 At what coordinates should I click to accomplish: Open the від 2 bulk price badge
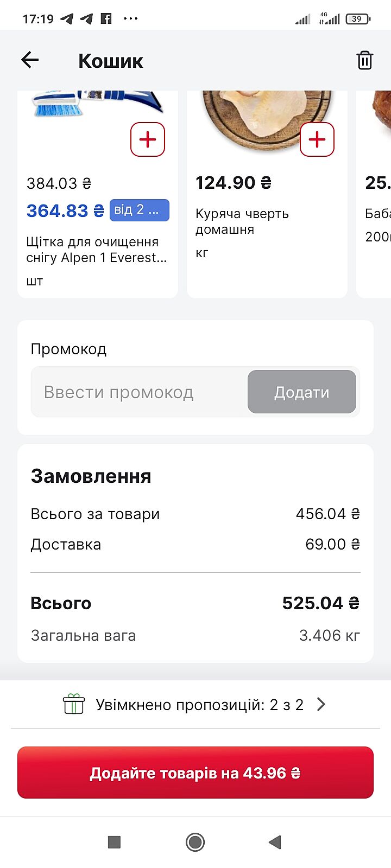coord(139,210)
